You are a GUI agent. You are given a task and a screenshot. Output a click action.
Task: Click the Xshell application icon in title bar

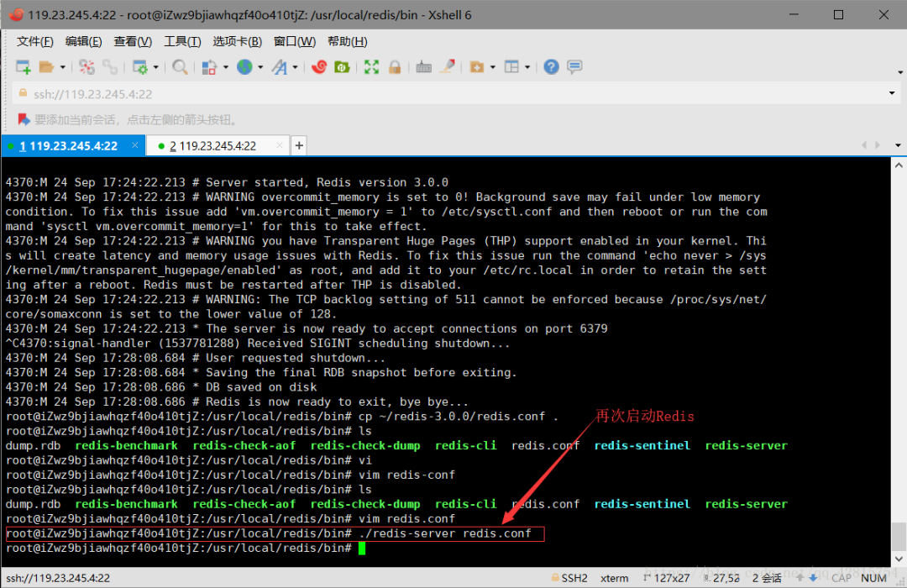[x=16, y=14]
